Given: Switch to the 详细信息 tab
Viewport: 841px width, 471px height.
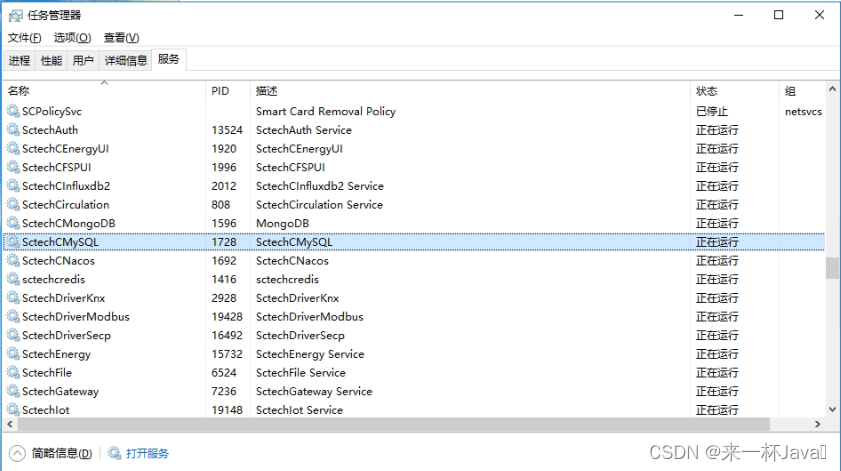Looking at the screenshot, I should point(126,61).
